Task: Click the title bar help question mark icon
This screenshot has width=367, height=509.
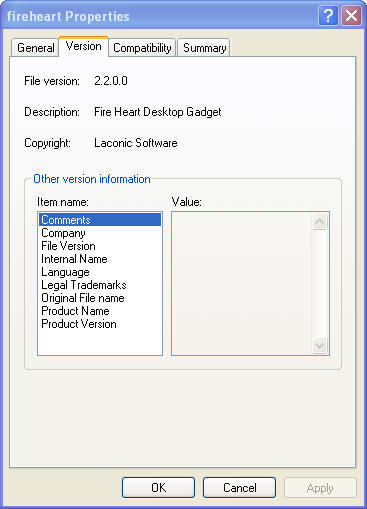Action: [328, 16]
